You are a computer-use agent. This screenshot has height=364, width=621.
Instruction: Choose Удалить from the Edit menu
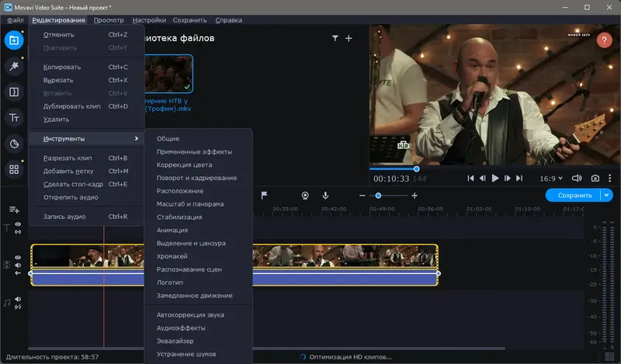click(x=86, y=120)
